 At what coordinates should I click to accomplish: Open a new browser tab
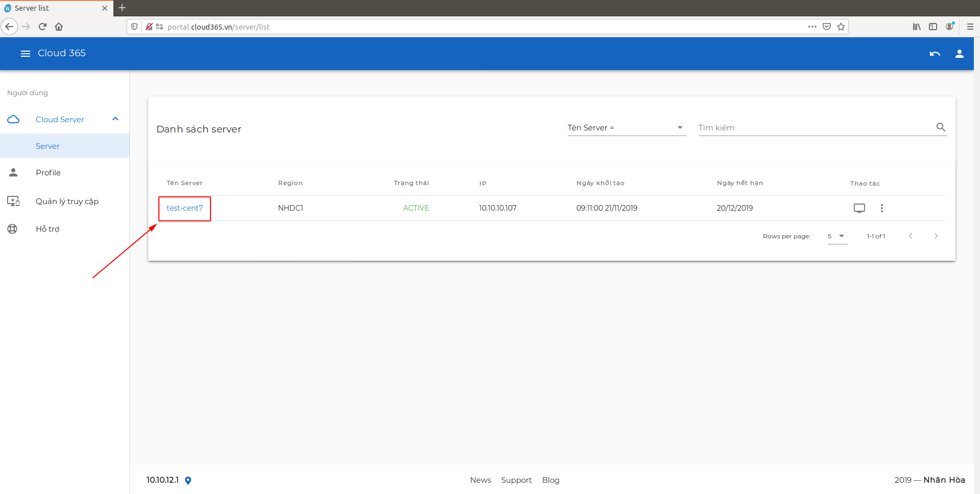(122, 8)
